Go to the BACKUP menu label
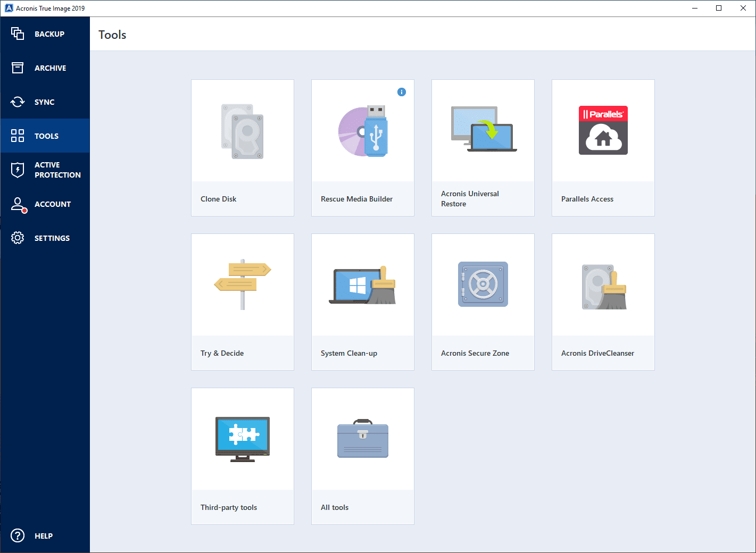756x553 pixels. coord(49,34)
